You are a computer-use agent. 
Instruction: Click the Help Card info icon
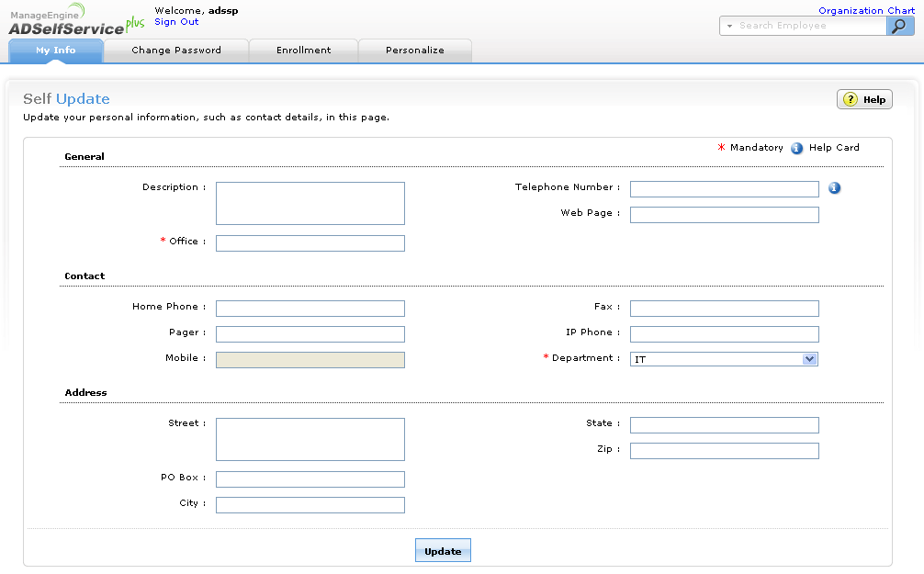[x=797, y=148]
